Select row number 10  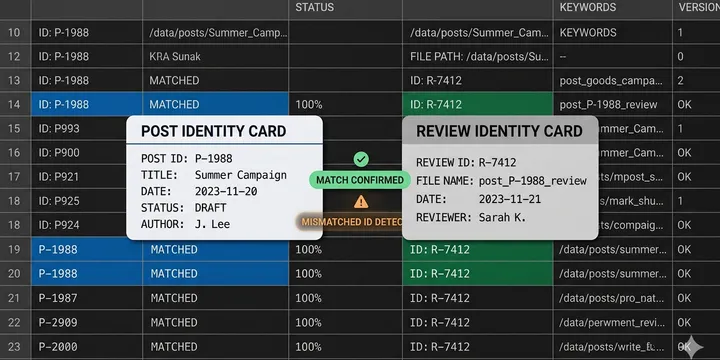tap(14, 33)
